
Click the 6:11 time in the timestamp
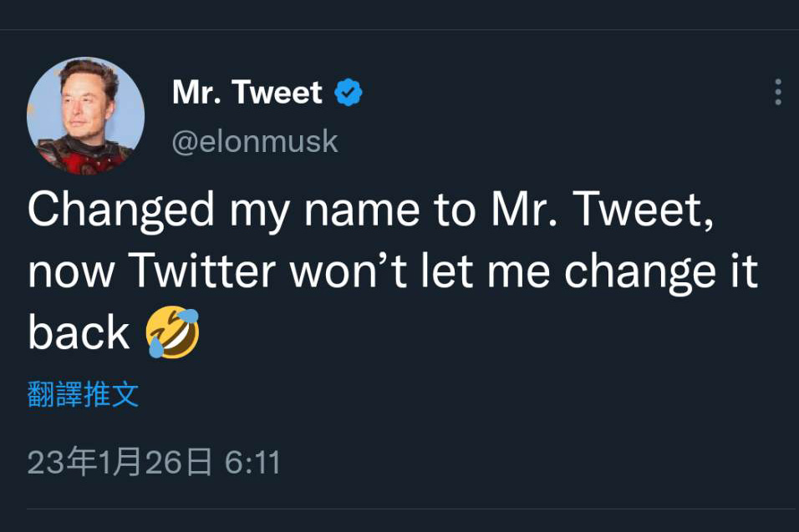pyautogui.click(x=252, y=462)
